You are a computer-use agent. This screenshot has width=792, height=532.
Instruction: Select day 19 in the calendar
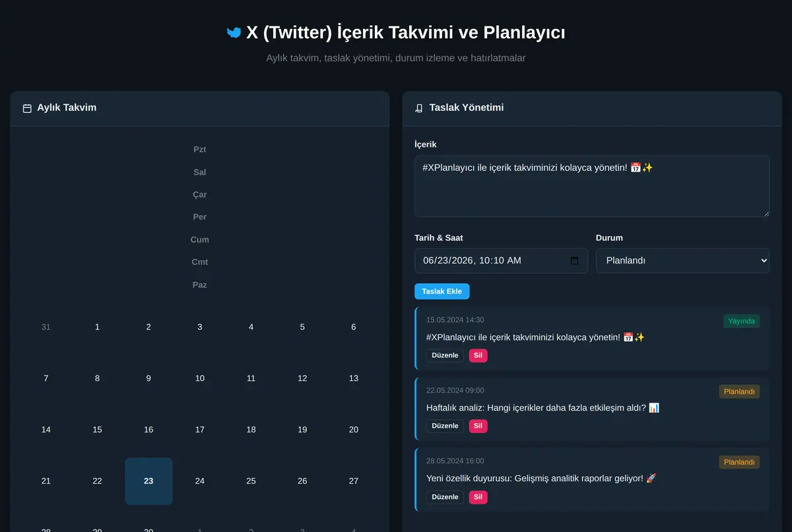(x=302, y=430)
